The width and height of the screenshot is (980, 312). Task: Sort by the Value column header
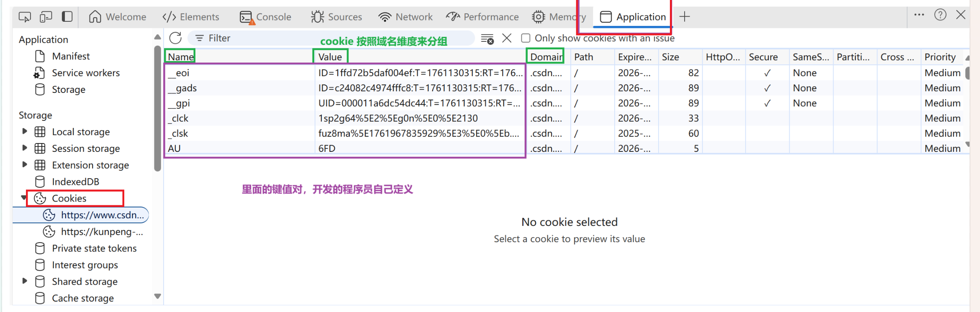[421, 57]
